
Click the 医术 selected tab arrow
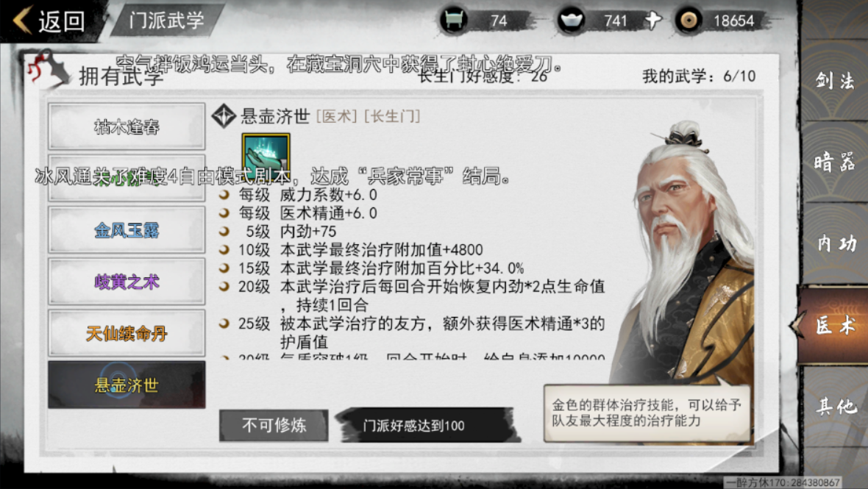coord(797,325)
